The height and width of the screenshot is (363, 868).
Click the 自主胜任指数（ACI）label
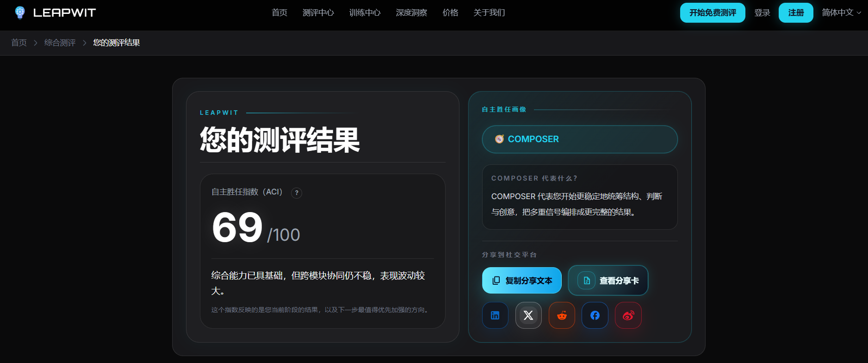point(247,192)
